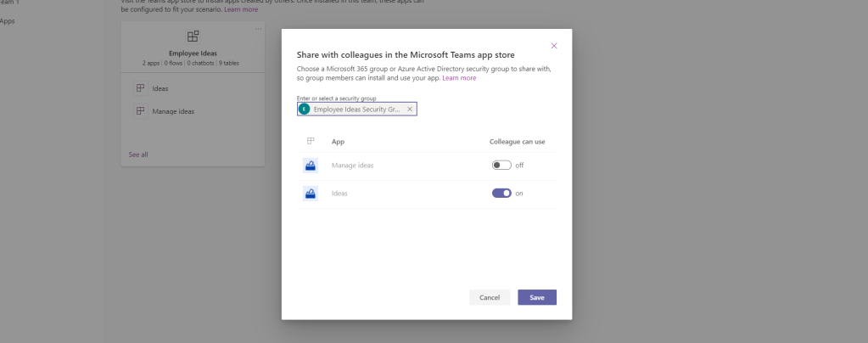The image size is (868, 343).
Task: Click the green E avatar in the security group chip
Action: [x=305, y=110]
